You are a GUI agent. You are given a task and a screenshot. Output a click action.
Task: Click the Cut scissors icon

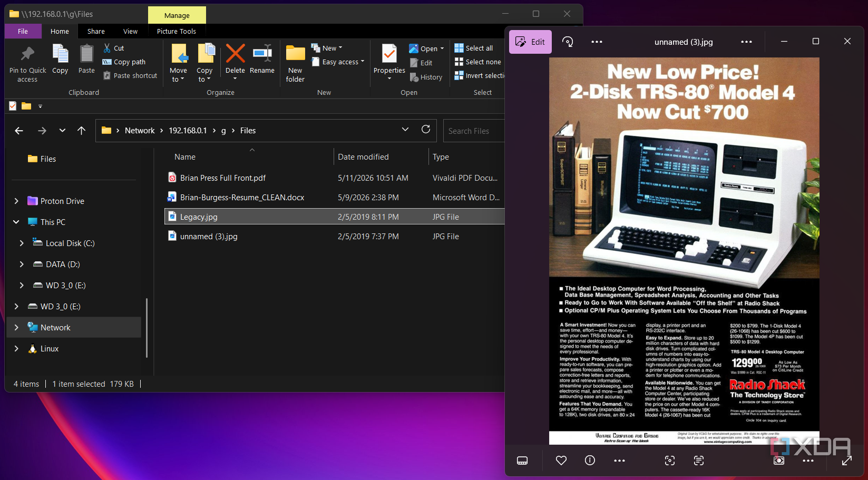coord(107,48)
